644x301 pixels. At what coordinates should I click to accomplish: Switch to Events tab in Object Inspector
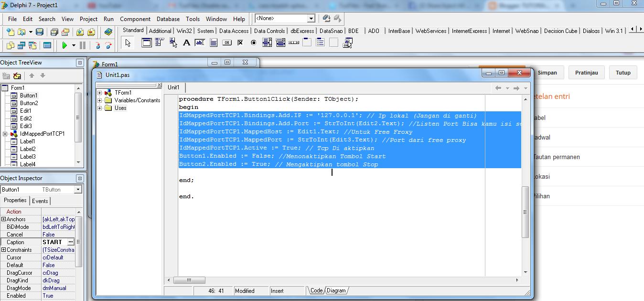pyautogui.click(x=40, y=201)
